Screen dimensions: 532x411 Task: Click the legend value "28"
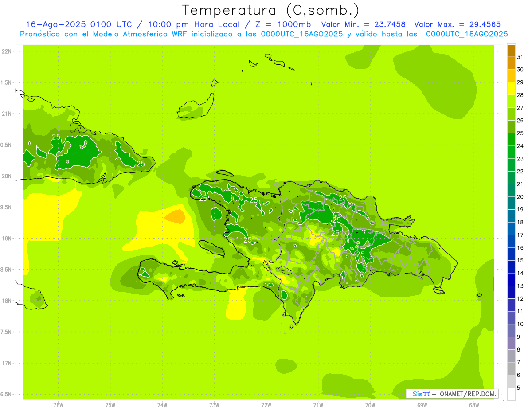pyautogui.click(x=520, y=95)
